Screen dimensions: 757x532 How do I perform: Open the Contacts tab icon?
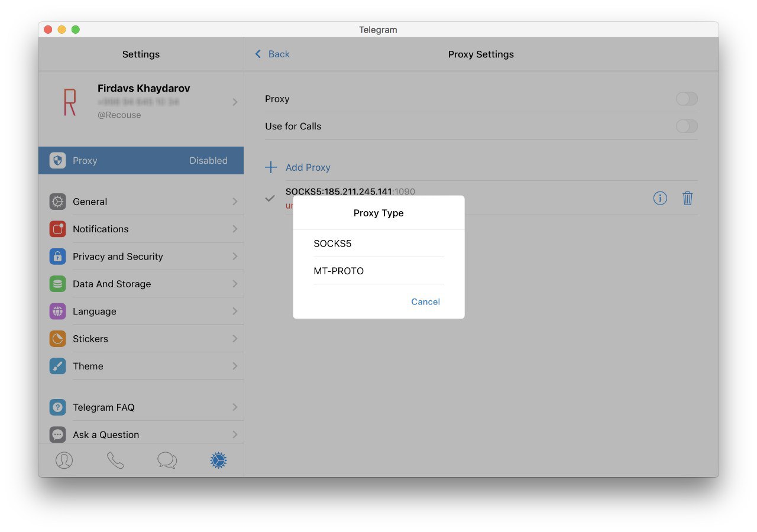pos(64,460)
